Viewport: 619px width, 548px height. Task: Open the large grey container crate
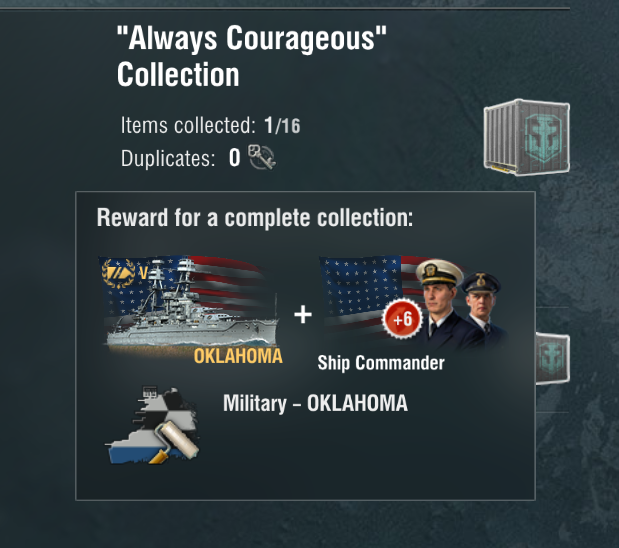[x=527, y=137]
